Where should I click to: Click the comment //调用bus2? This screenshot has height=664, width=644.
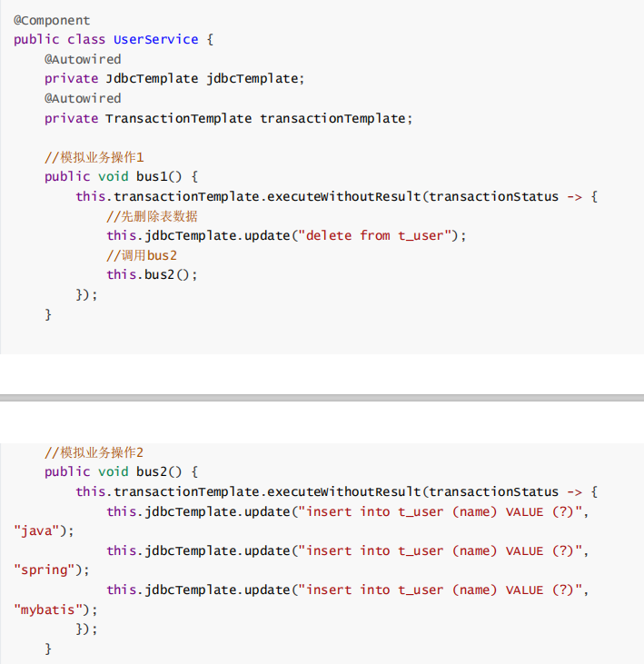click(142, 255)
